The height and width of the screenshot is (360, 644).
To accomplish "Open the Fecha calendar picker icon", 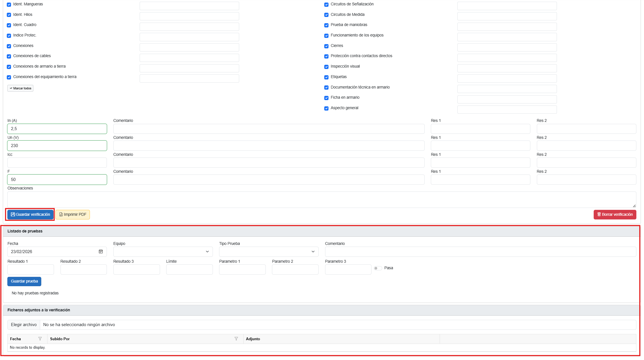I will coord(101,251).
